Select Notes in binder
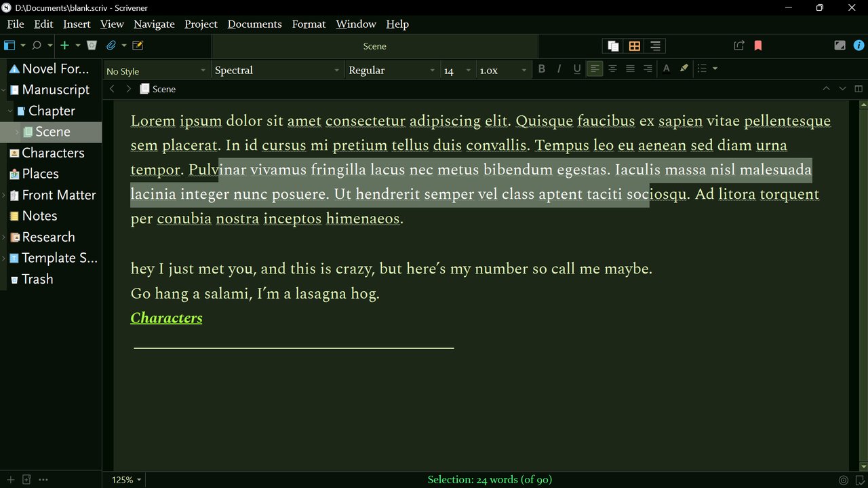Screen dimensions: 868x488 [x=51, y=216]
